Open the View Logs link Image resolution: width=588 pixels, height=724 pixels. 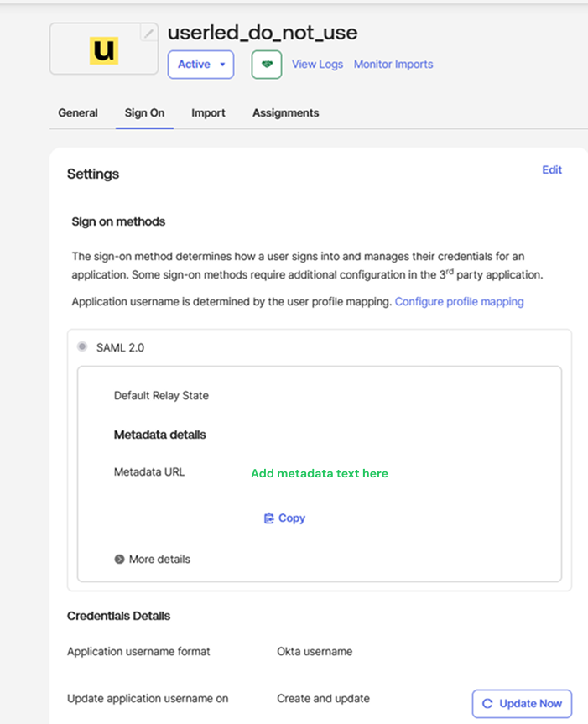click(x=317, y=65)
